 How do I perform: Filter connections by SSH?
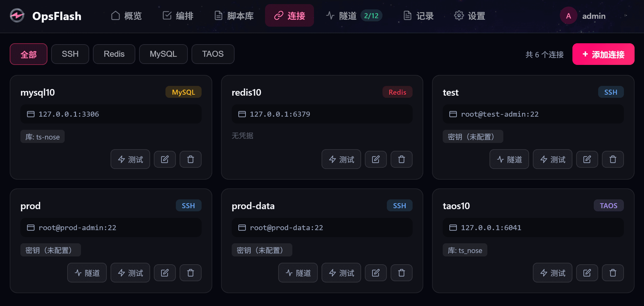[70, 54]
